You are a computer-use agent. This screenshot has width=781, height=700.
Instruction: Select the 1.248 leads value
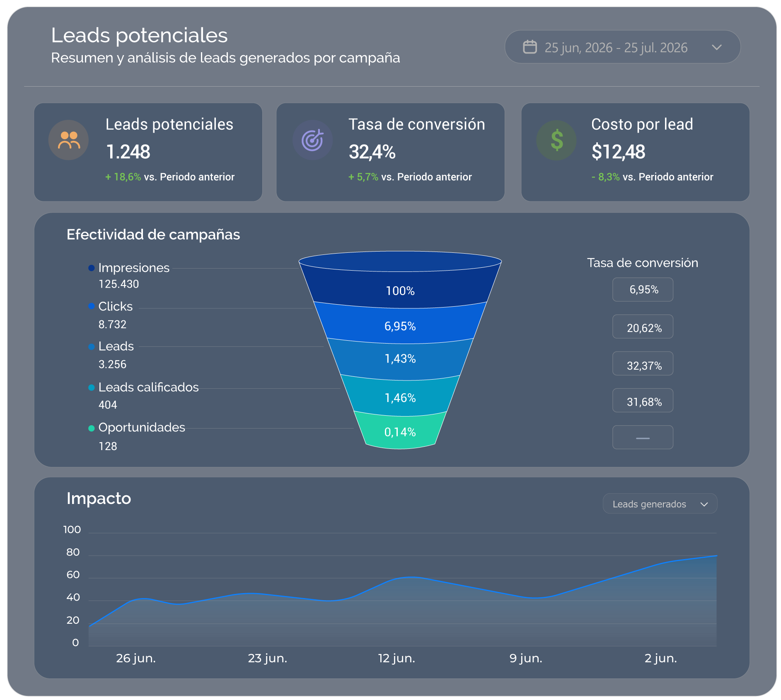pyautogui.click(x=128, y=152)
